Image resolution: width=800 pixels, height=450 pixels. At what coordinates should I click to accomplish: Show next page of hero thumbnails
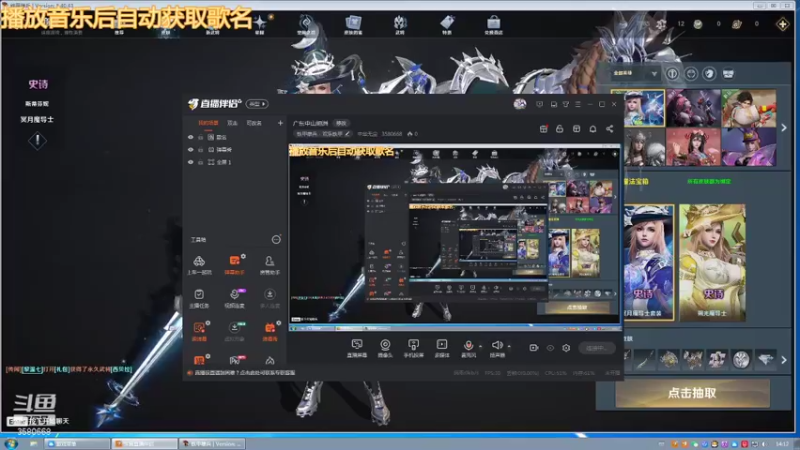(784, 128)
